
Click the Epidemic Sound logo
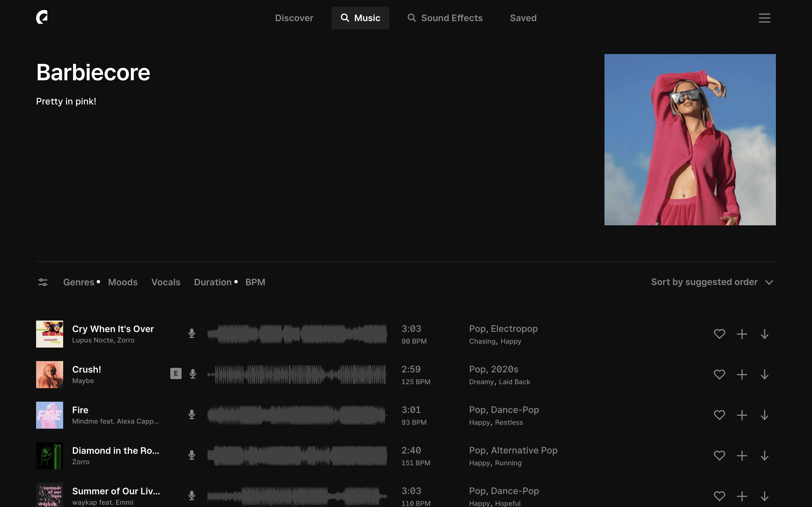tap(42, 17)
